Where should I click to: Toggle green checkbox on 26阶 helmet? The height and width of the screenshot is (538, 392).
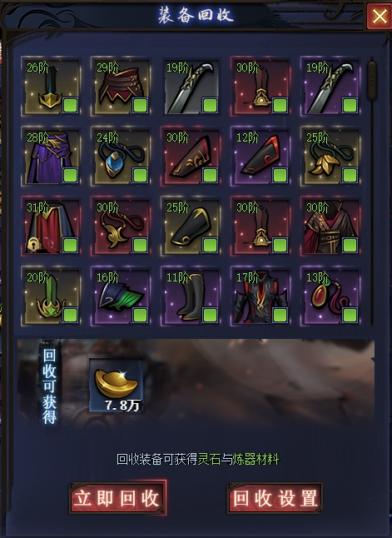(x=70, y=105)
